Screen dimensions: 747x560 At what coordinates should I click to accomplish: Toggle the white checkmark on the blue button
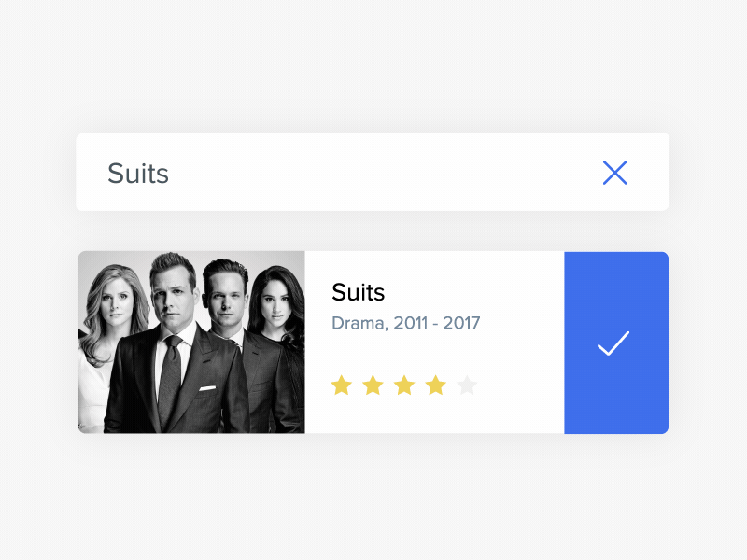(613, 343)
